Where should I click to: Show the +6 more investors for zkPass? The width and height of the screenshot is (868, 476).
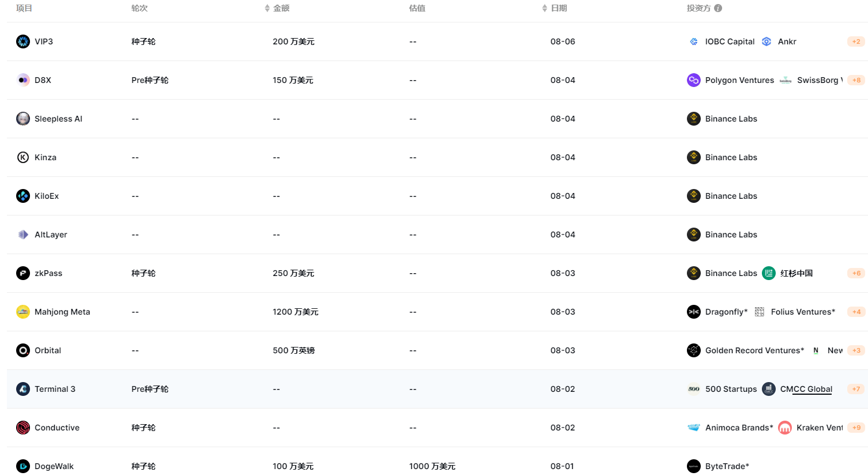pyautogui.click(x=856, y=273)
